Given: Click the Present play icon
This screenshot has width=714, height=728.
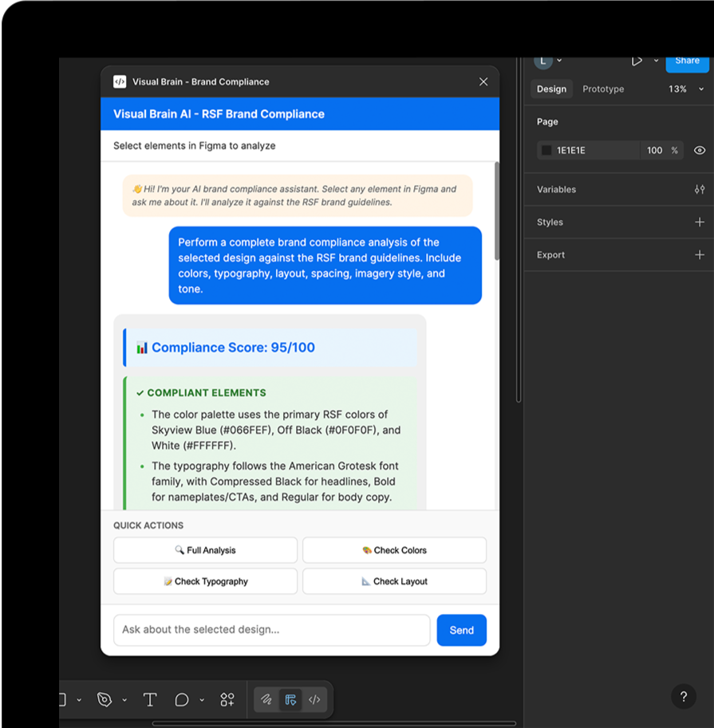Looking at the screenshot, I should pyautogui.click(x=637, y=61).
